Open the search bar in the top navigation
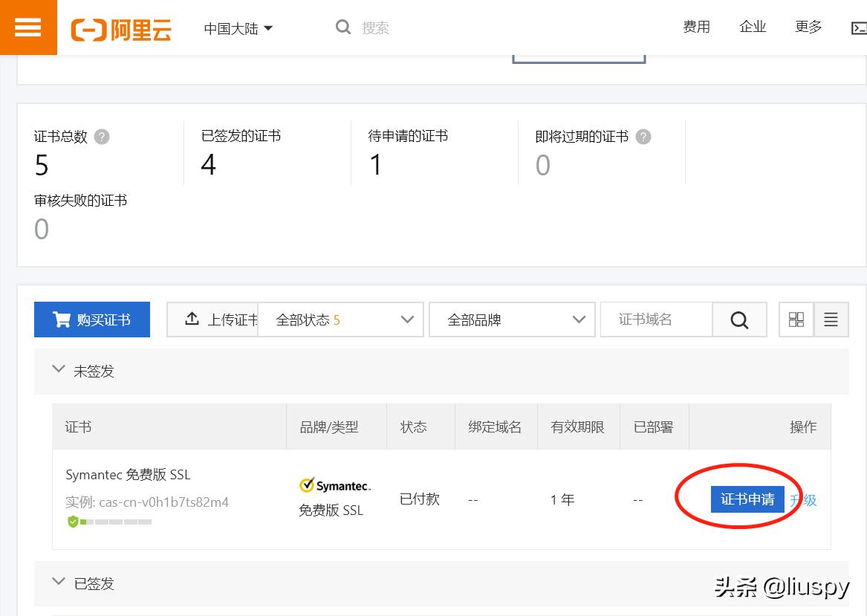 pos(362,27)
